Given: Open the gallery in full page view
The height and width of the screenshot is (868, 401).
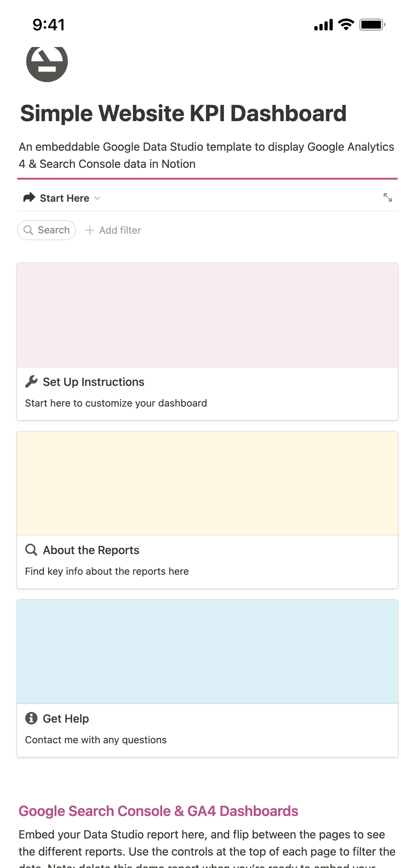Looking at the screenshot, I should (387, 197).
